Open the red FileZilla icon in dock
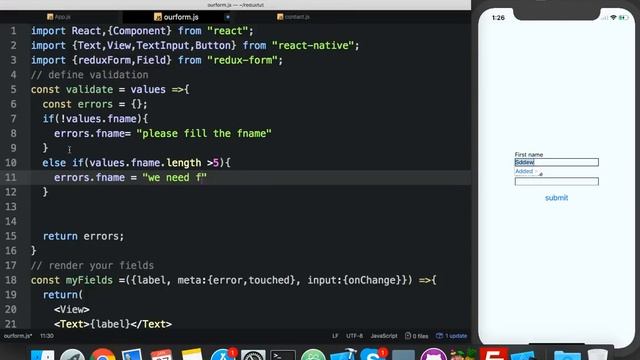640x360 pixels. point(493,354)
